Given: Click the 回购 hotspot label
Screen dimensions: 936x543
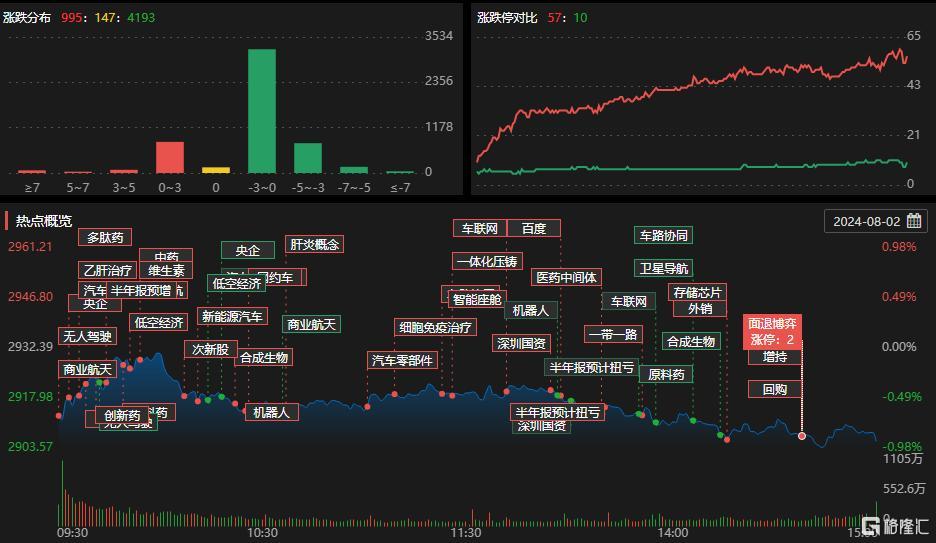Looking at the screenshot, I should click(775, 390).
